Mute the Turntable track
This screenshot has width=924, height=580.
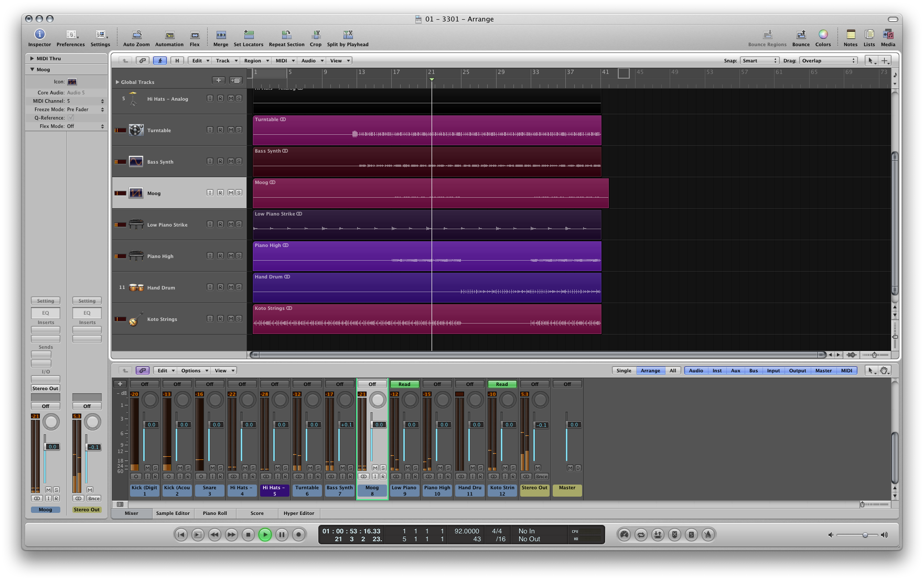tap(231, 130)
